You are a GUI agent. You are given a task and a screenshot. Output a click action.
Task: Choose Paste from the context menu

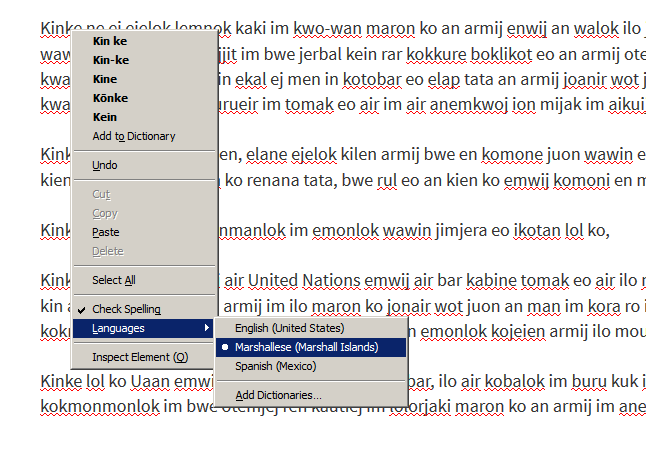pos(144,232)
